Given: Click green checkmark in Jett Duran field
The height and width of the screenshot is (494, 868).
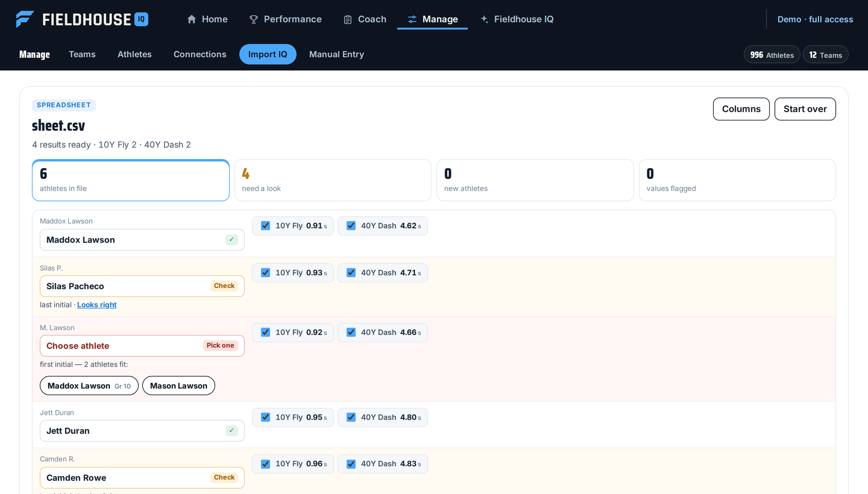Looking at the screenshot, I should click(x=231, y=430).
